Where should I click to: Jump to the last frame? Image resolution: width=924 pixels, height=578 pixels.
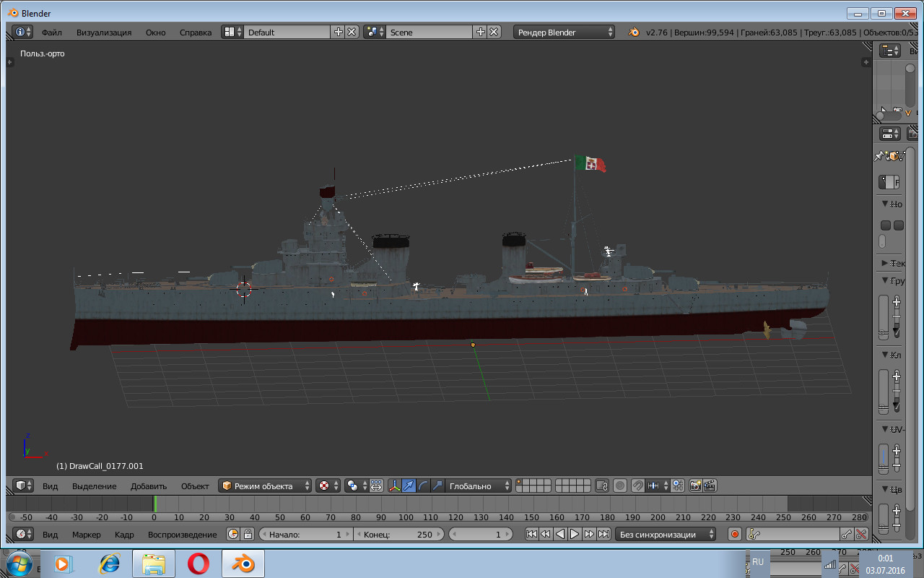click(603, 534)
